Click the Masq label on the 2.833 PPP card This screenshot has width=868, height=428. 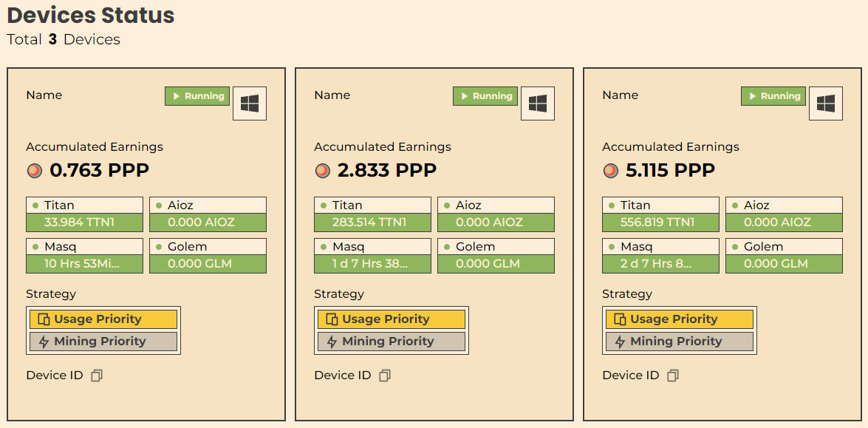[x=348, y=247]
